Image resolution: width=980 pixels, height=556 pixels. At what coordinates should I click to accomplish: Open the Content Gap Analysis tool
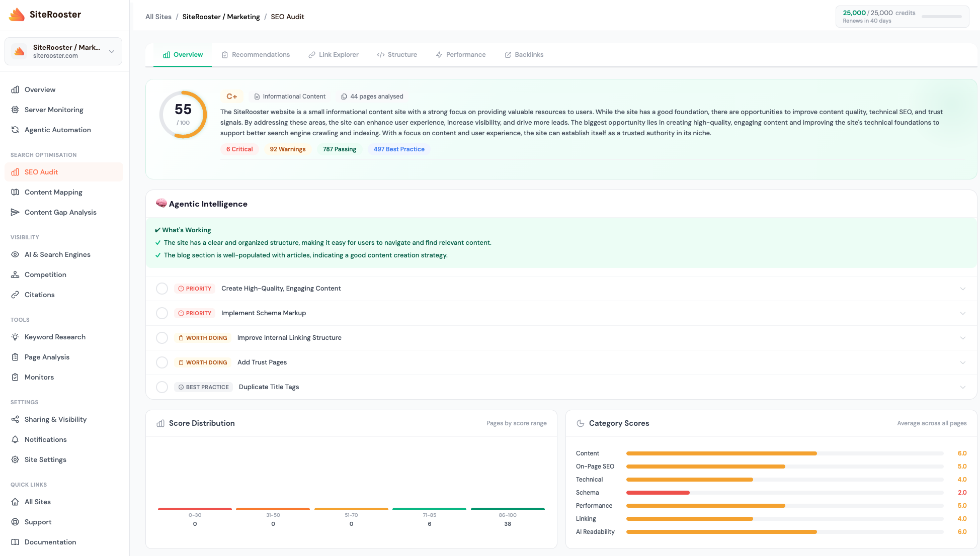tap(60, 212)
